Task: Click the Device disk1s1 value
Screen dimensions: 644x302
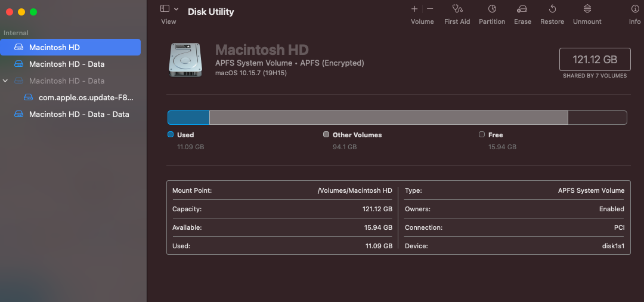Action: point(612,246)
